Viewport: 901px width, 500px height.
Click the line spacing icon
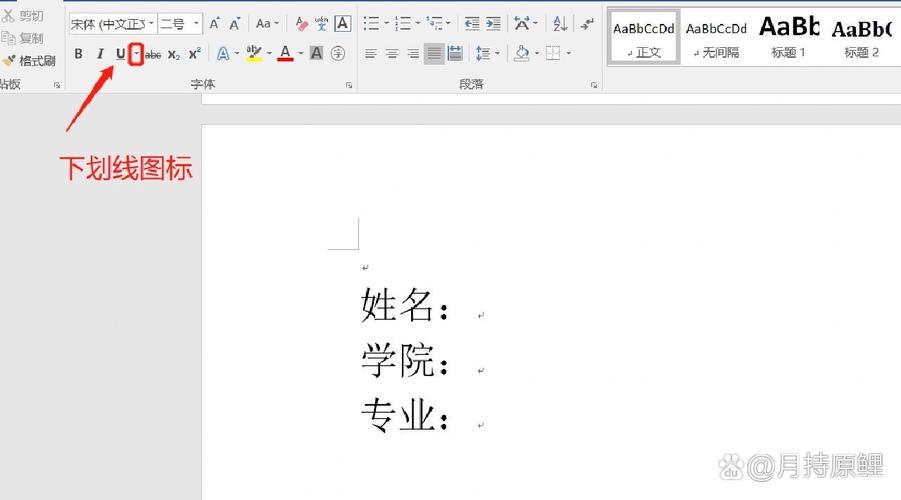[x=483, y=53]
